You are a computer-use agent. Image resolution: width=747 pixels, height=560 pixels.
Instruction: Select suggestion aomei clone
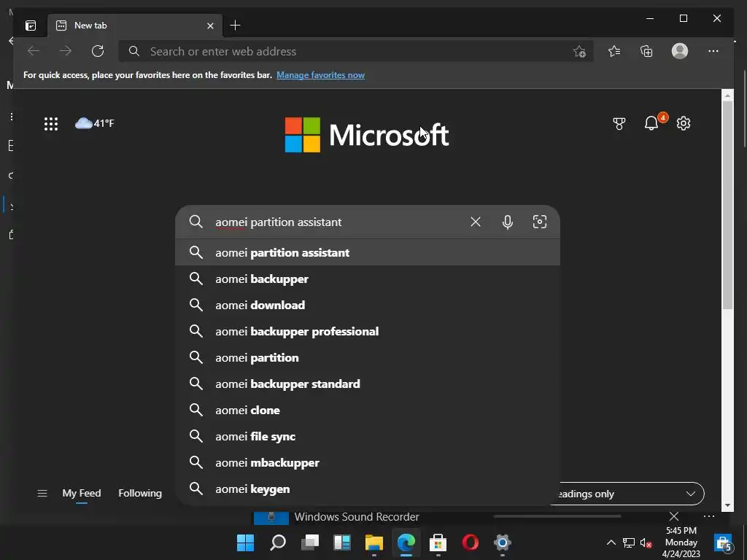368,410
